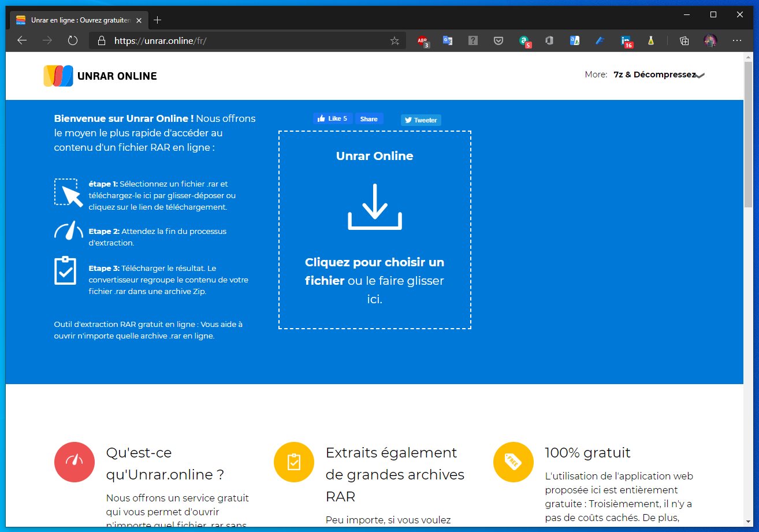Screen dimensions: 759x532
Task: Click the scrollbar up arrow
Action: (748, 57)
